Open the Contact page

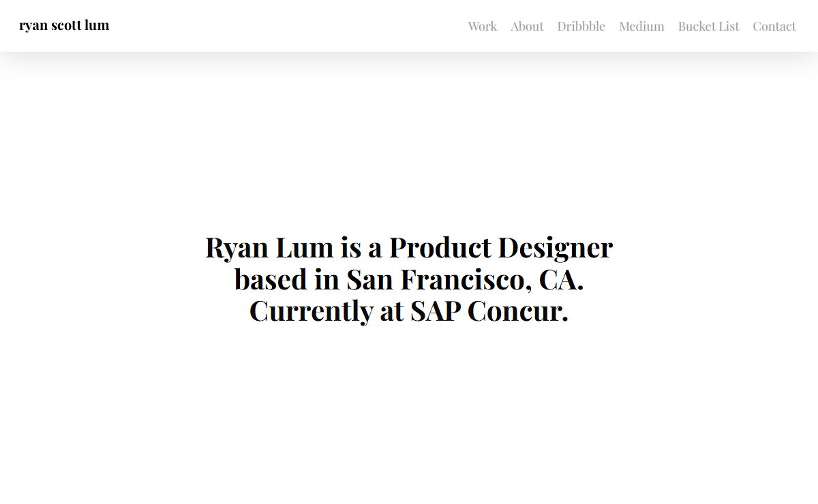point(774,27)
